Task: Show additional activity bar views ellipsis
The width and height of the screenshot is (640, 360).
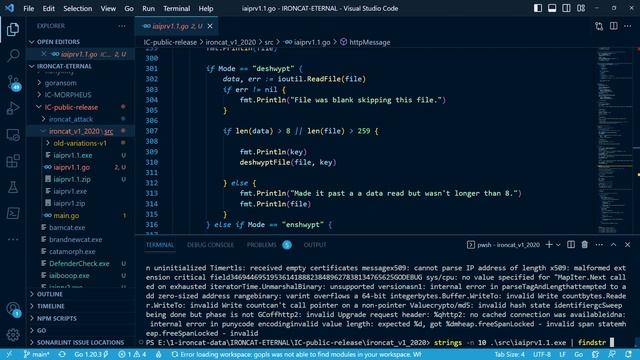Action: 13,240
